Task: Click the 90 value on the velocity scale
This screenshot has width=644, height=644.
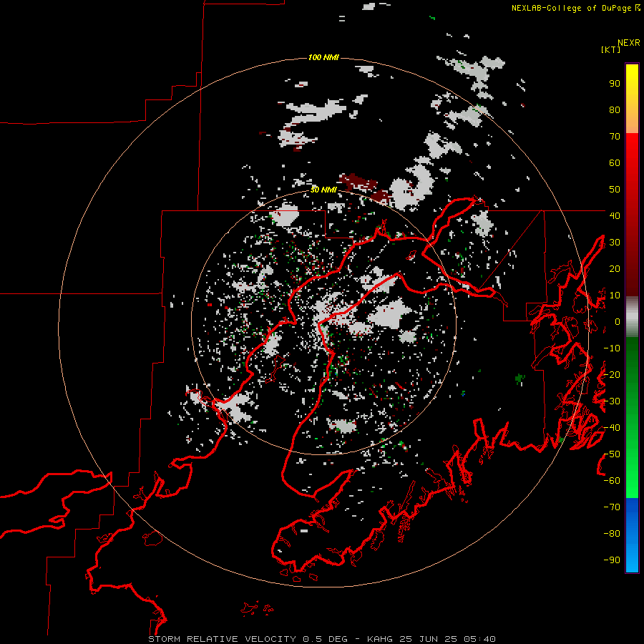Action: (x=615, y=84)
